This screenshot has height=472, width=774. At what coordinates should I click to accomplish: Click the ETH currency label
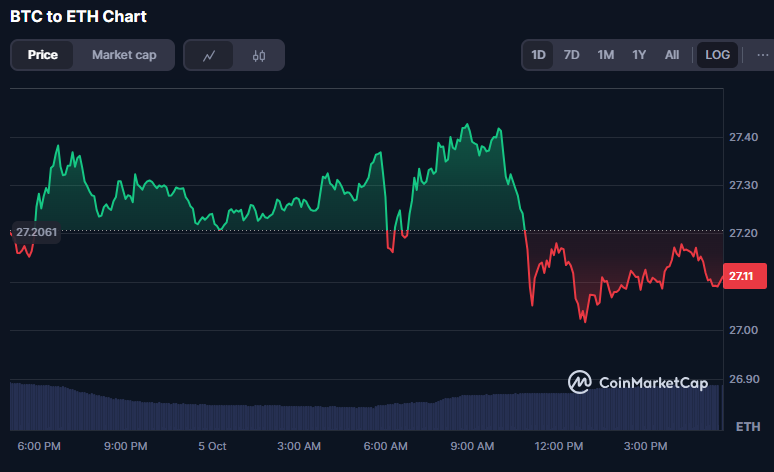click(746, 427)
